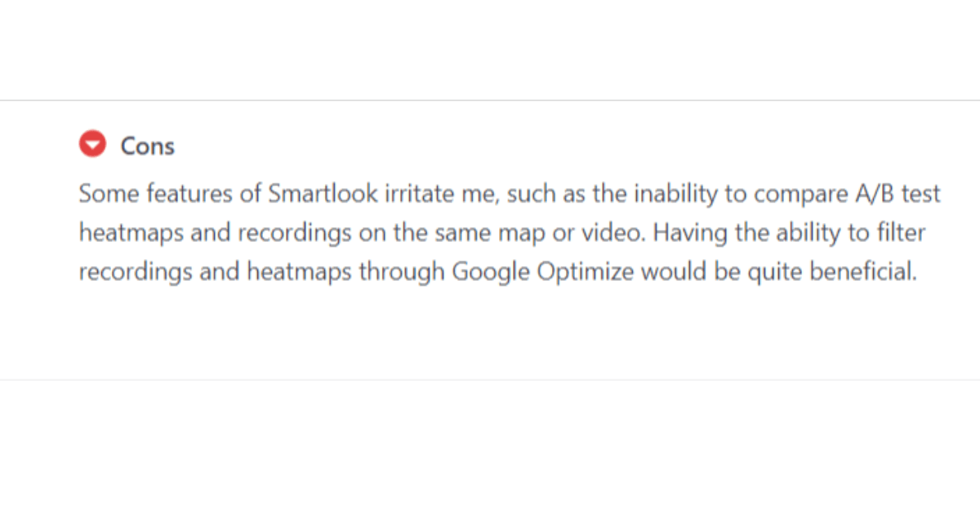This screenshot has width=980, height=513.
Task: Click the divider line below the review text
Action: click(x=490, y=380)
